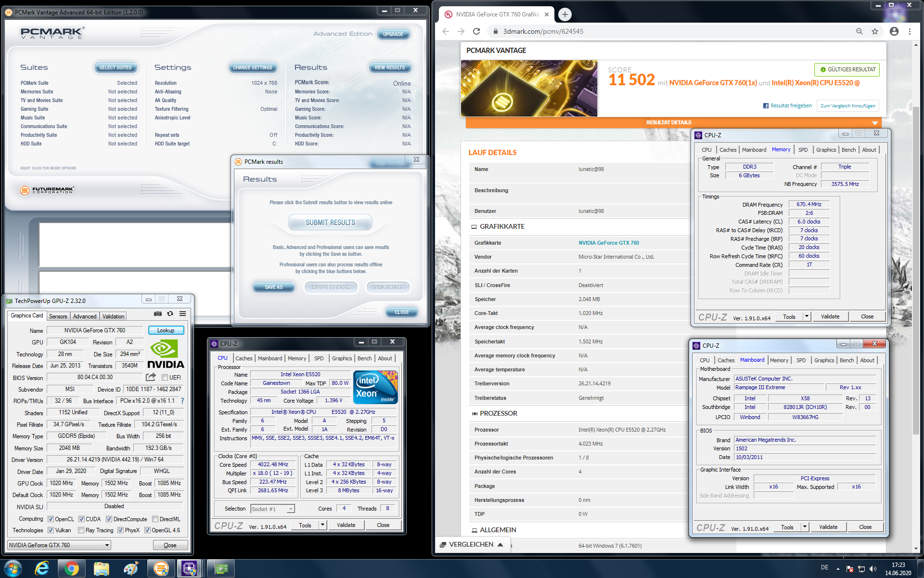Expand the VERGLEICHEN panel
The image size is (924, 578).
pyautogui.click(x=472, y=544)
